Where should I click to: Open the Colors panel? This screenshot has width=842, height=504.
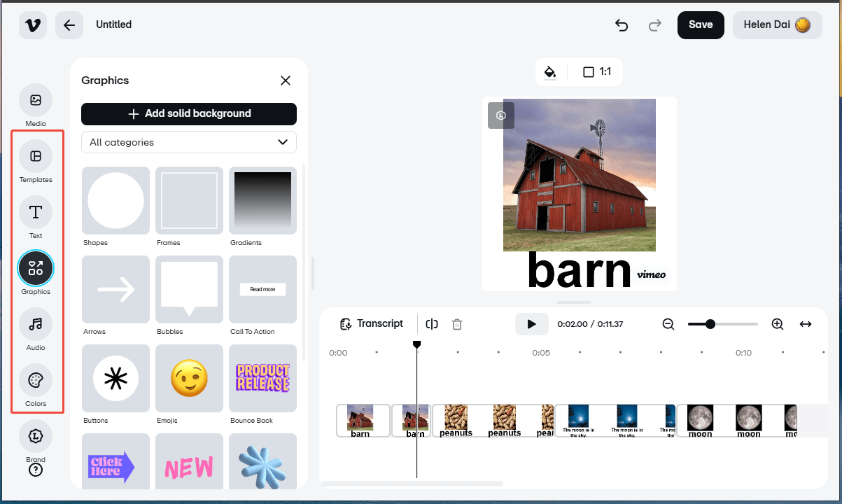pos(36,379)
